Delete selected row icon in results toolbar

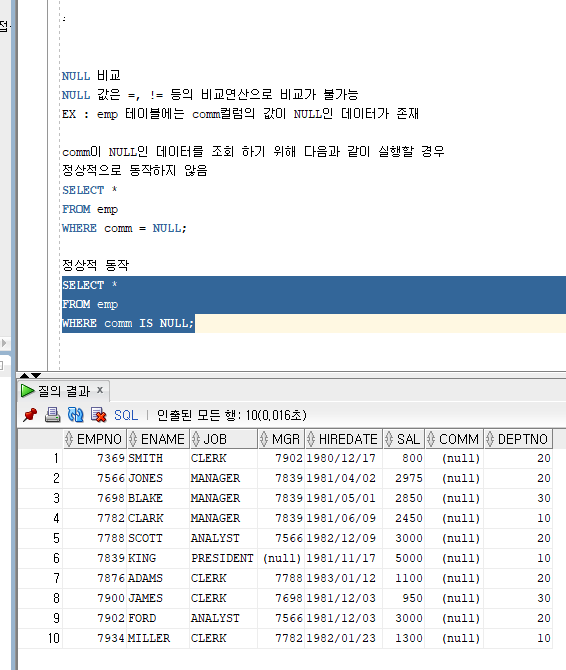[99, 415]
